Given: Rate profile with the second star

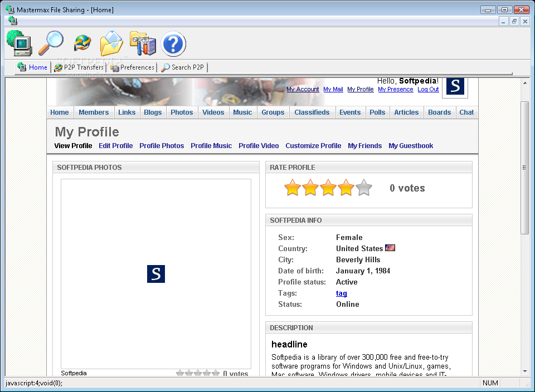Looking at the screenshot, I should [310, 188].
